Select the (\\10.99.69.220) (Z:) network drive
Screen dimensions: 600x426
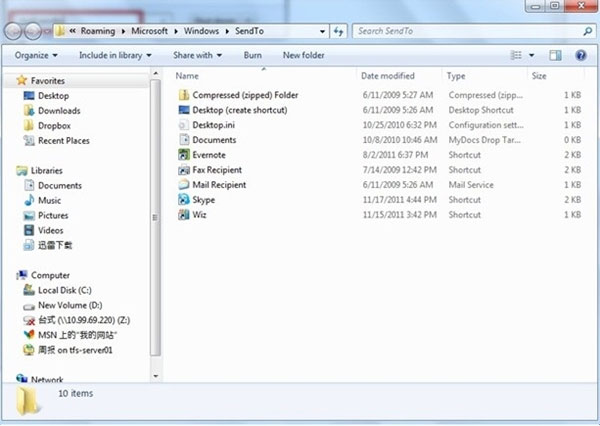(84, 320)
